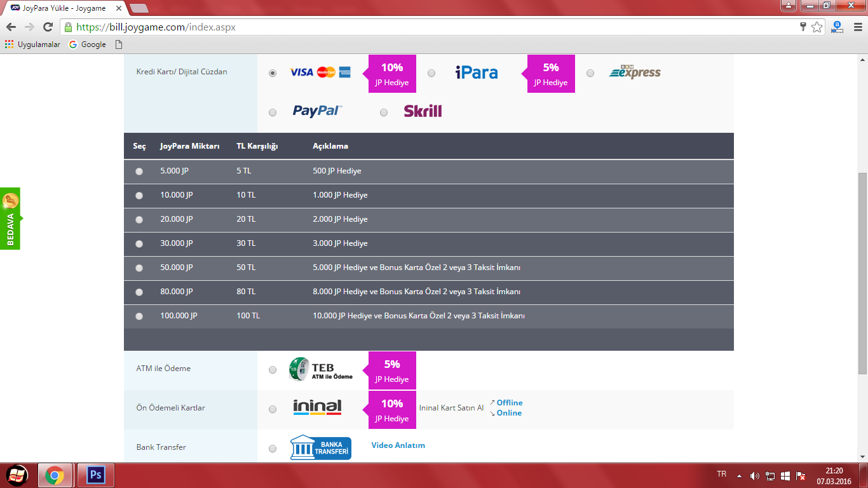Click the browser forward arrow
The width and height of the screenshot is (868, 488).
(29, 27)
